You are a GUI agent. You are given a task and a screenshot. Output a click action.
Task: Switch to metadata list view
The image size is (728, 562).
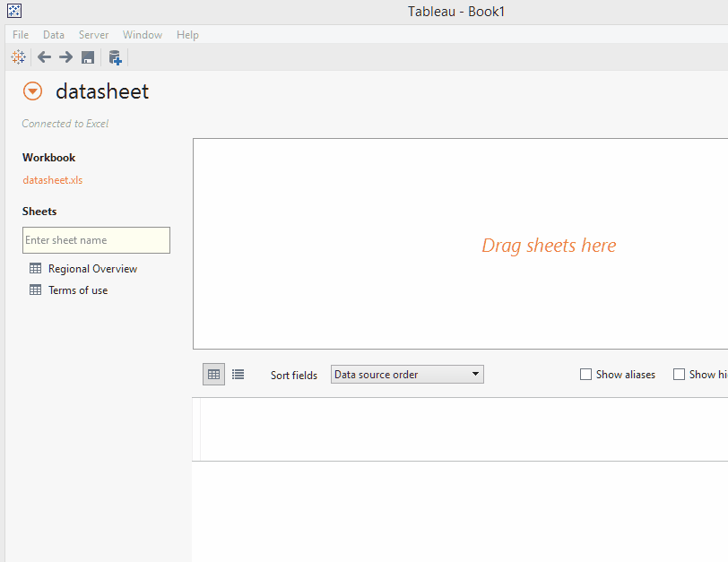(237, 374)
